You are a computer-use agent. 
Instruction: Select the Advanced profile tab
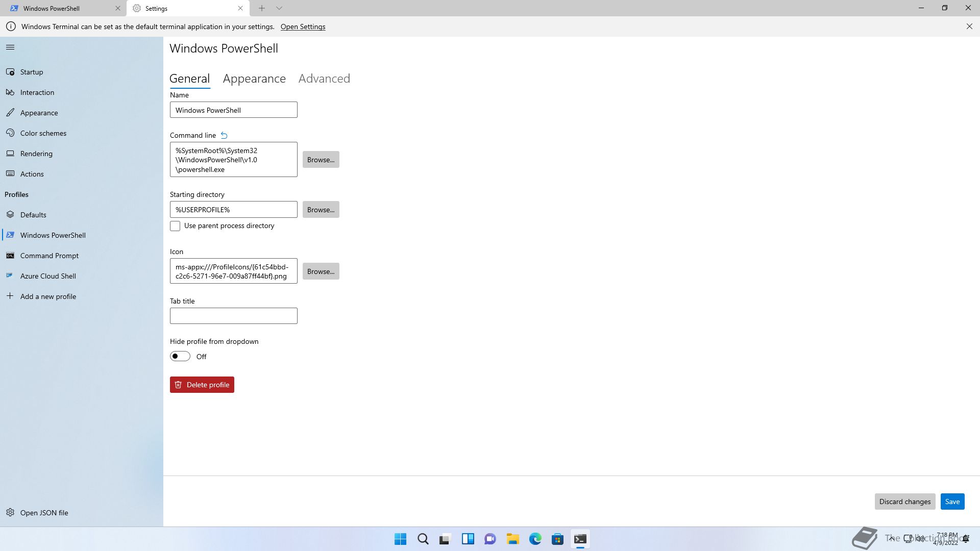(x=324, y=79)
